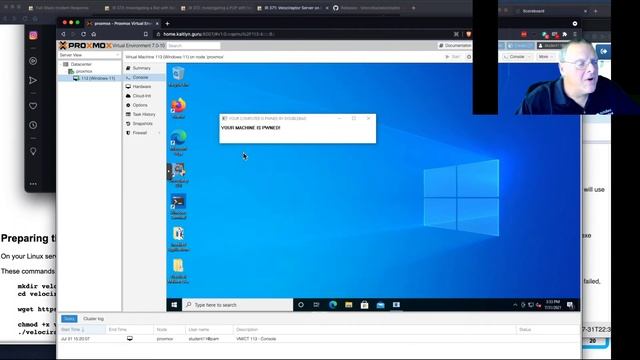Viewport: 640px width, 360px height.
Task: Click the send arrow icon in sidebar
Action: pyautogui.click(x=33, y=80)
